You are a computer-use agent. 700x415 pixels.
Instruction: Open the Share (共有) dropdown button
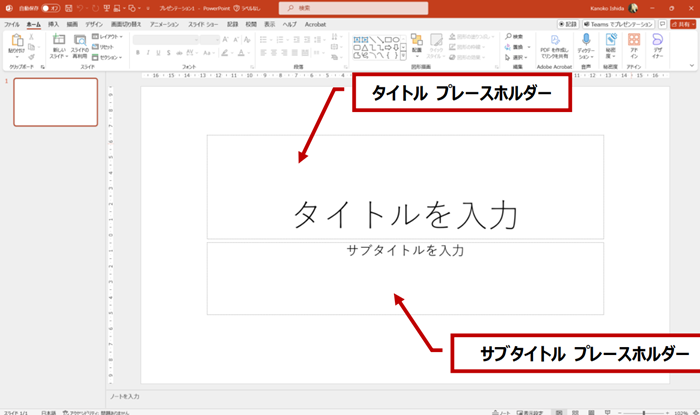(683, 23)
